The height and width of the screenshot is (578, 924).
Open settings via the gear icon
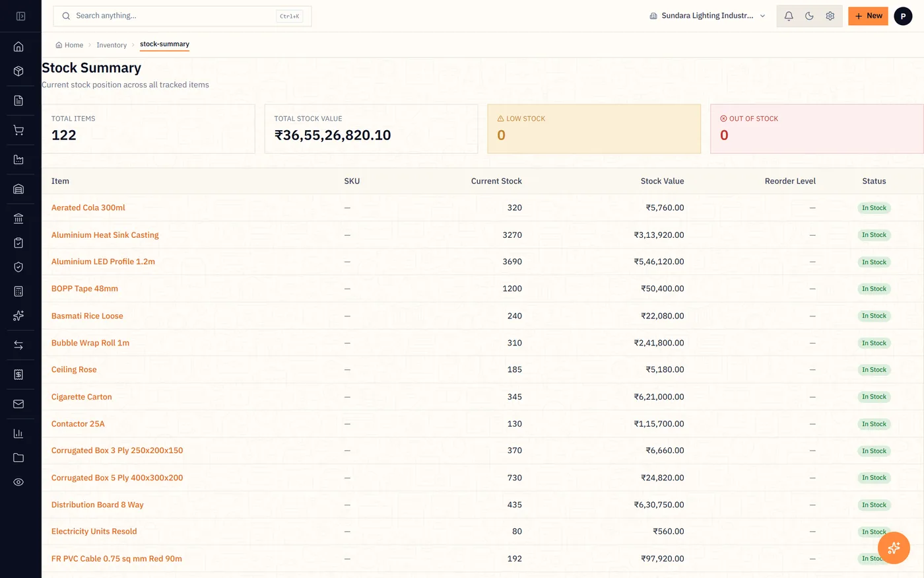pyautogui.click(x=830, y=16)
